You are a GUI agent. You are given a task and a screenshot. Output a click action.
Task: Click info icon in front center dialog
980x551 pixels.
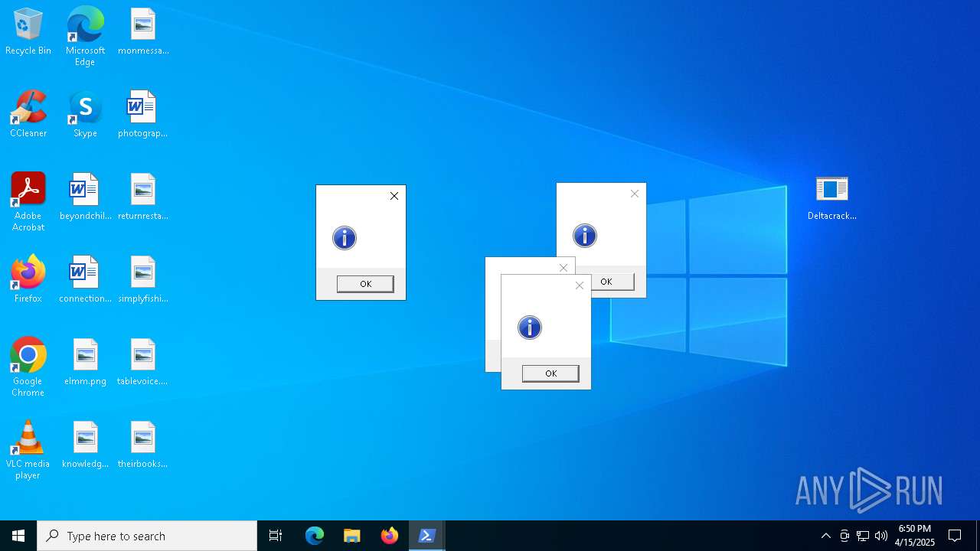click(530, 328)
